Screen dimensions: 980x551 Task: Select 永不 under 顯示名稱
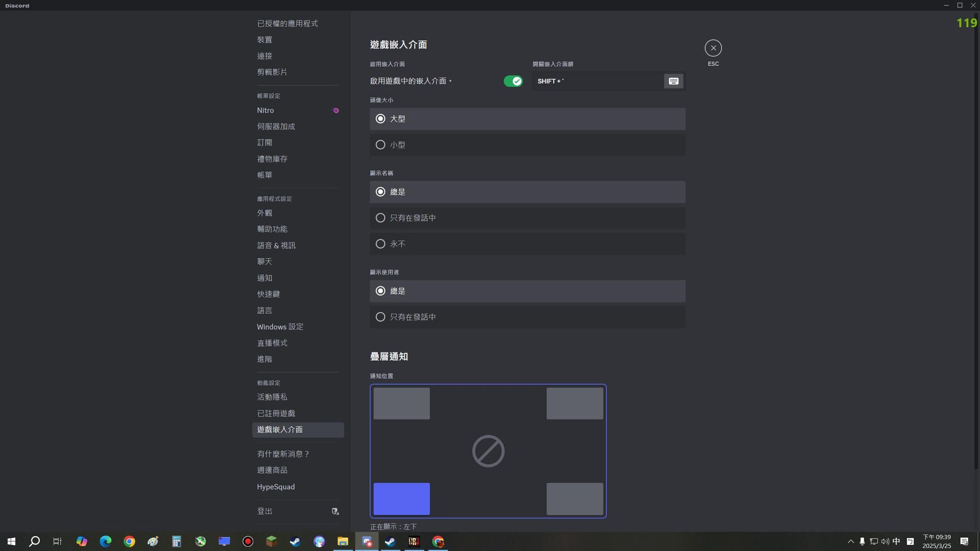[x=527, y=244]
